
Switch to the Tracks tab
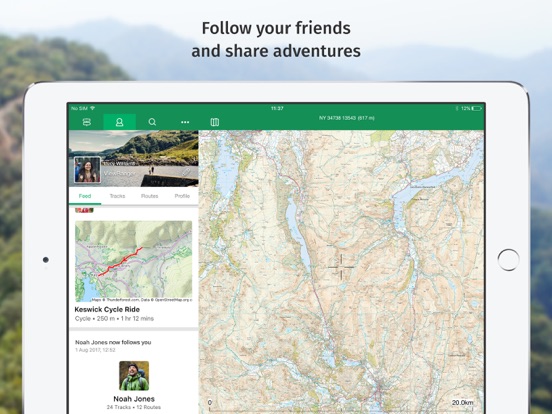click(x=117, y=196)
